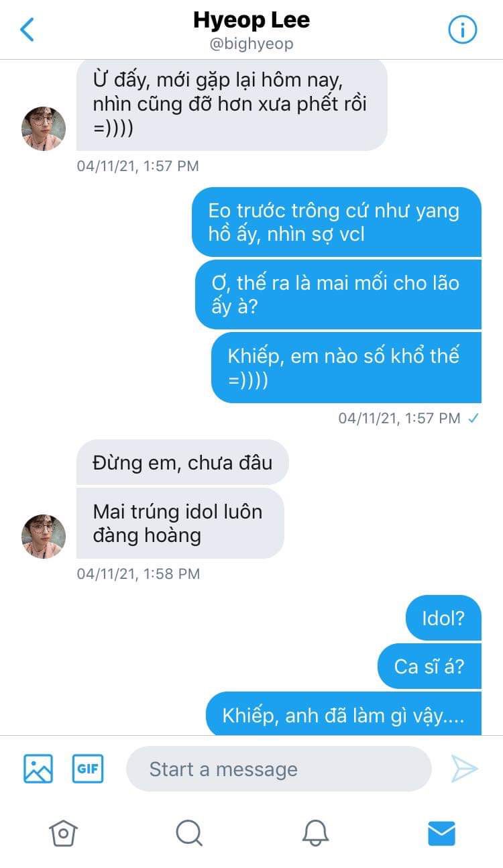Tap the @bighyeop handle

pos(251,44)
